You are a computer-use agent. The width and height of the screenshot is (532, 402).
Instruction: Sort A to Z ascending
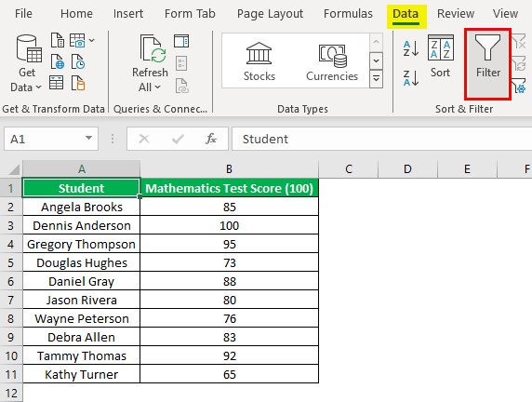point(411,49)
